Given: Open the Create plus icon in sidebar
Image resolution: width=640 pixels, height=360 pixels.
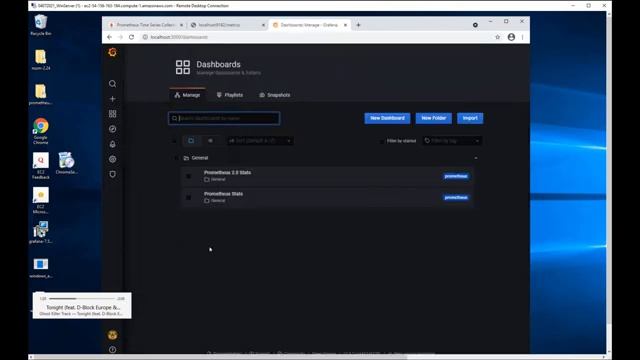Looking at the screenshot, I should coord(113,99).
